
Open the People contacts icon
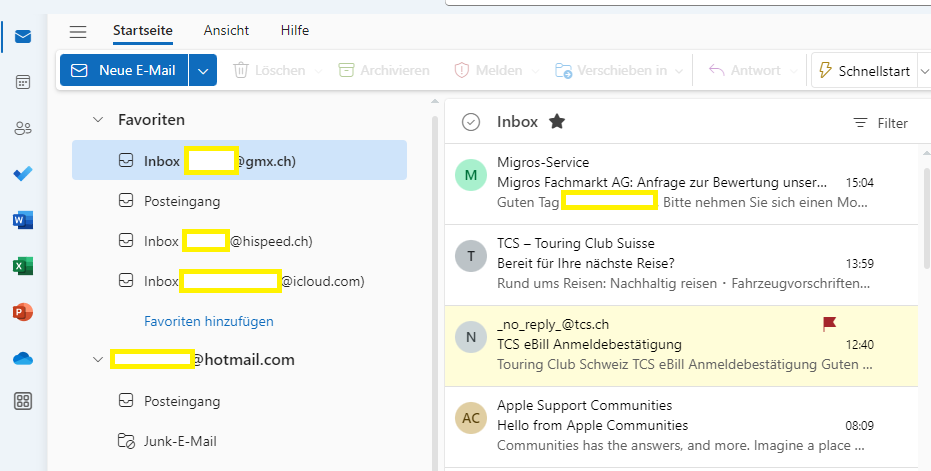23,128
